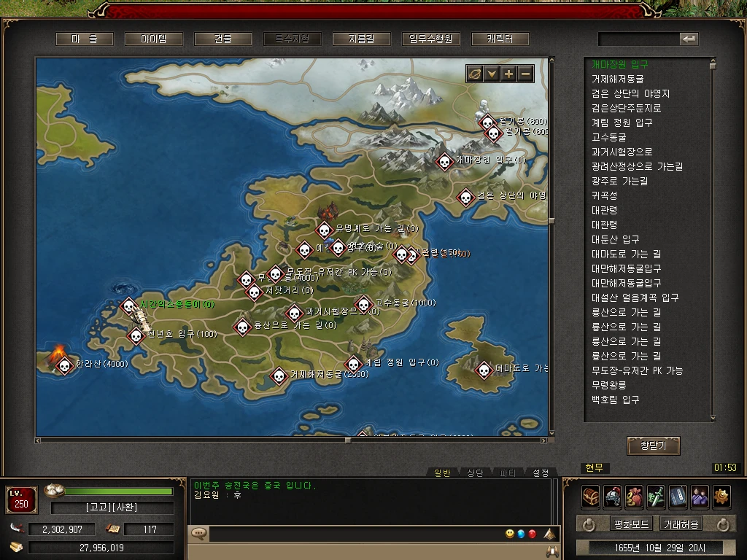Viewport: 747px width, 560px height.
Task: Switch chat to 상단 tab
Action: tap(474, 472)
